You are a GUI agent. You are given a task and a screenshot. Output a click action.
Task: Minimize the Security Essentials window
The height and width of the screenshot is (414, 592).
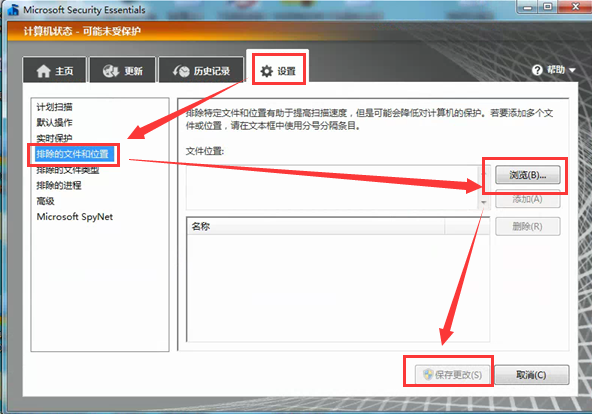tap(528, 7)
